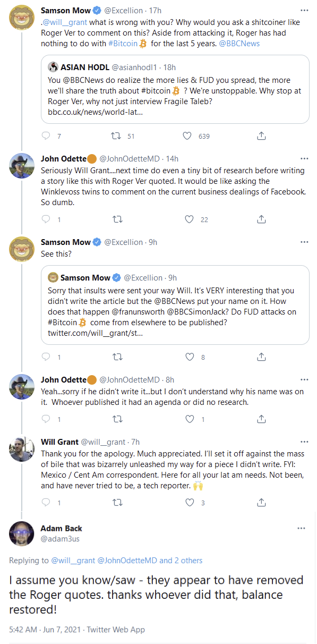Open more options on Adam Back's tweet

(302, 529)
